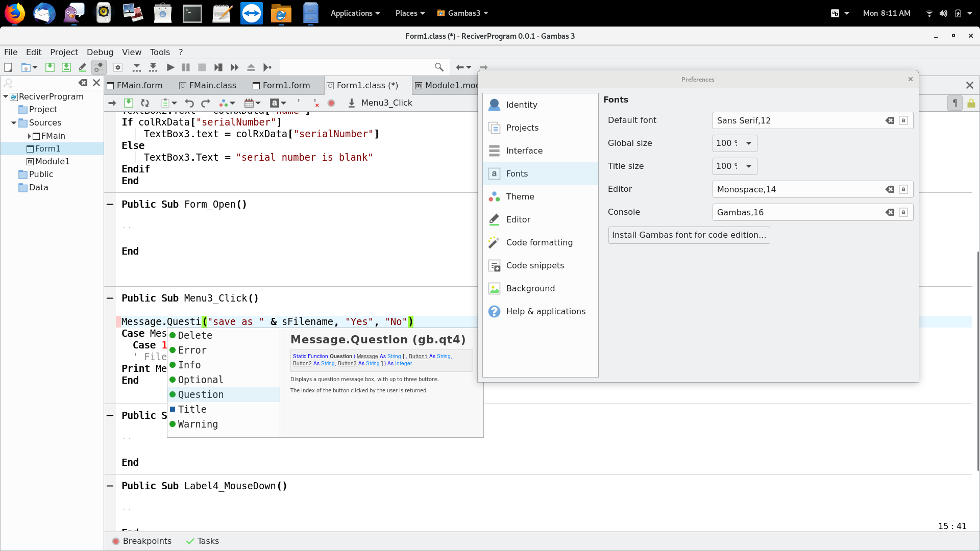Screen dimensions: 980x551
Task: Click the Global size percentage dropdown
Action: (x=748, y=143)
